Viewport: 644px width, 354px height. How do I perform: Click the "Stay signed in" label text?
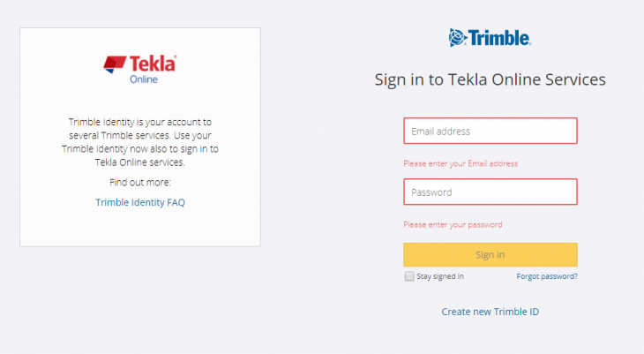440,276
